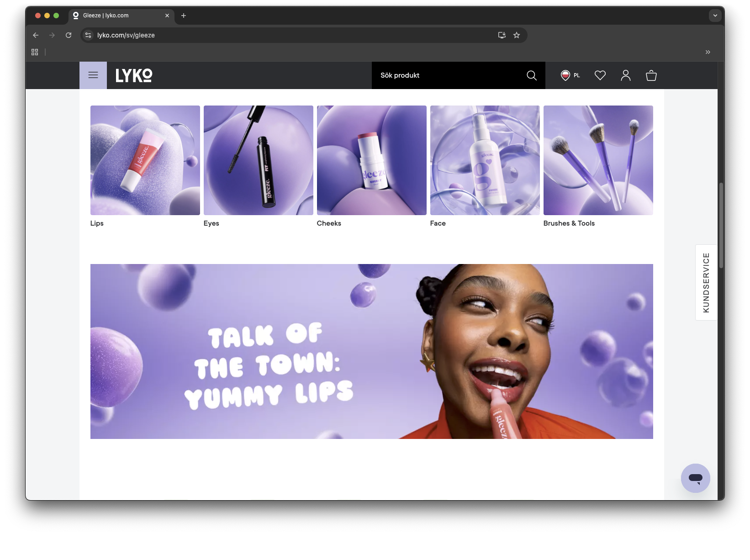Viewport: 750px width, 560px height.
Task: Click the page vertical scrollbar
Action: point(721,226)
